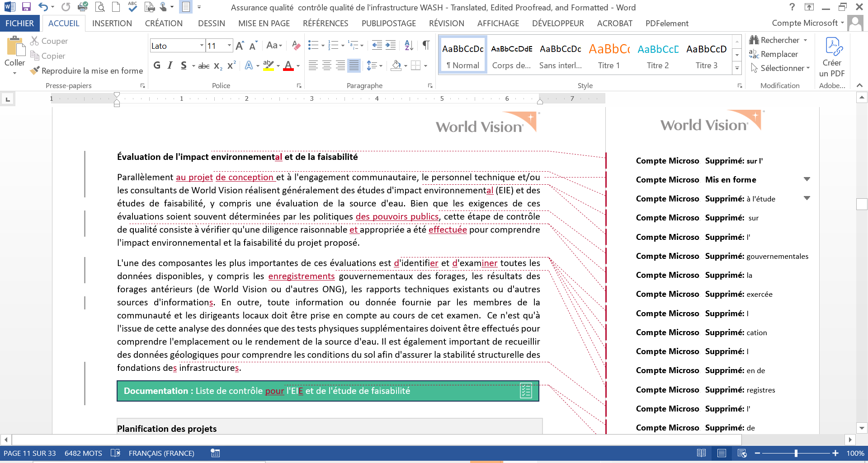Open the borders dropdown
The height and width of the screenshot is (463, 868).
tap(425, 66)
